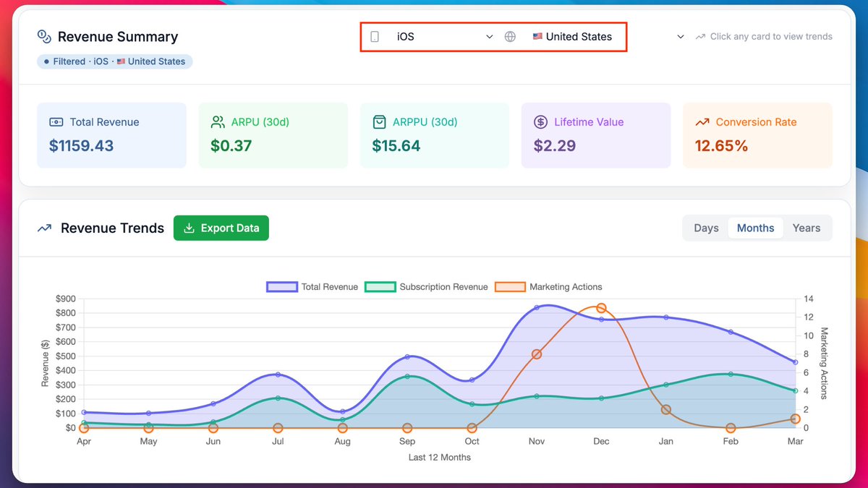Click the ARPU users icon

coord(218,122)
